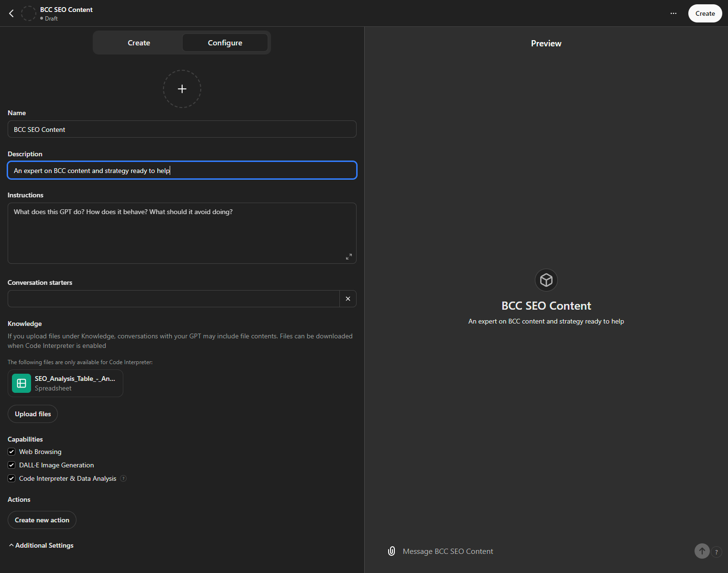Remove the empty conversation starter with X
Image resolution: width=728 pixels, height=573 pixels.
[x=348, y=299]
